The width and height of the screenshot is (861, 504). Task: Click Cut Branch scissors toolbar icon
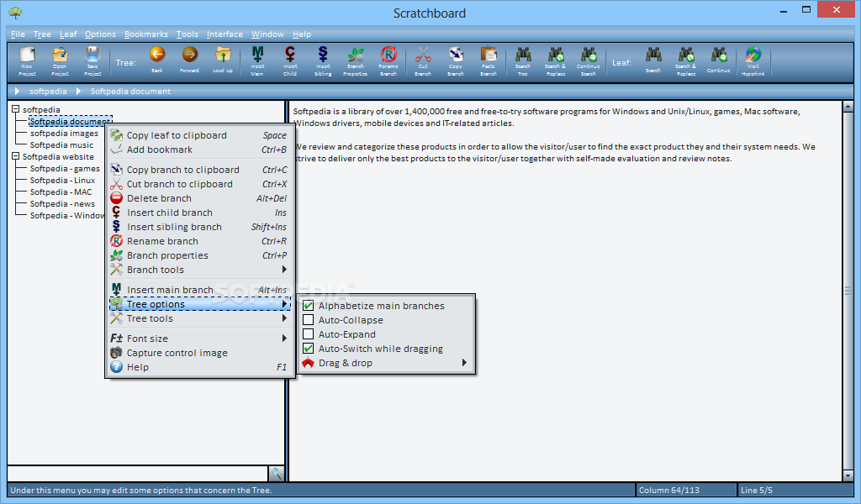423,60
